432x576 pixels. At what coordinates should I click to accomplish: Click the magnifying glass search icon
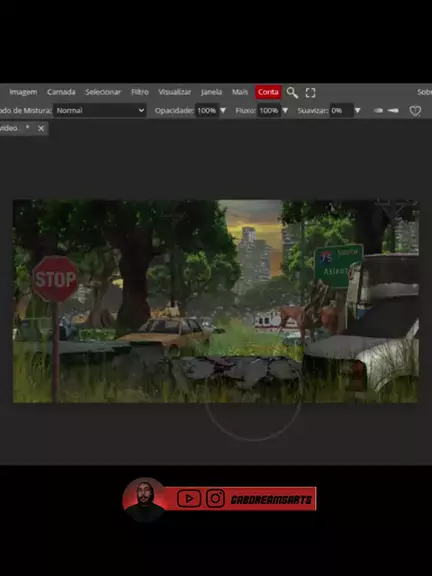[292, 93]
